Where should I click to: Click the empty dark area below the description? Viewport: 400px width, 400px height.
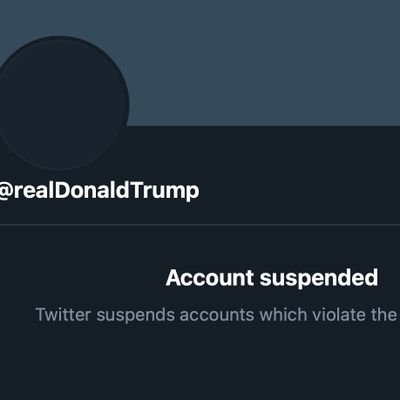click(200, 363)
